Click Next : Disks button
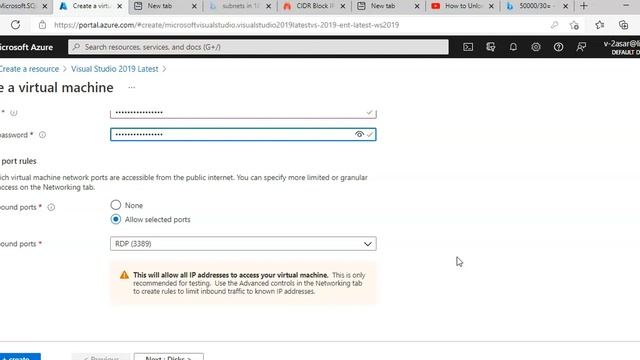 [x=169, y=357]
